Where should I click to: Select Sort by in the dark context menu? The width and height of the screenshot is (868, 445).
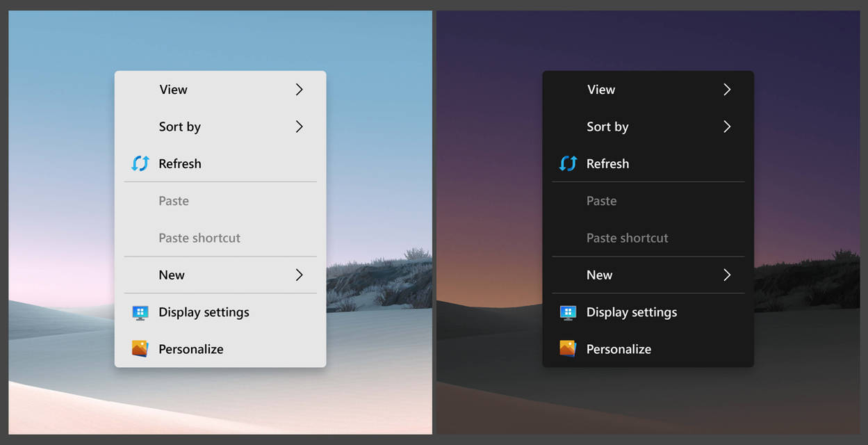(x=607, y=127)
